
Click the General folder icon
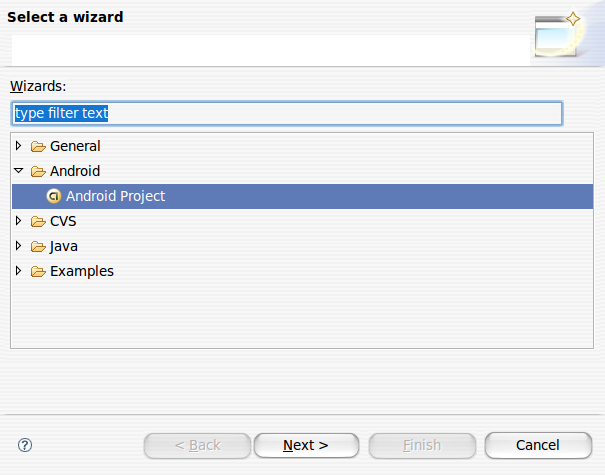(38, 146)
